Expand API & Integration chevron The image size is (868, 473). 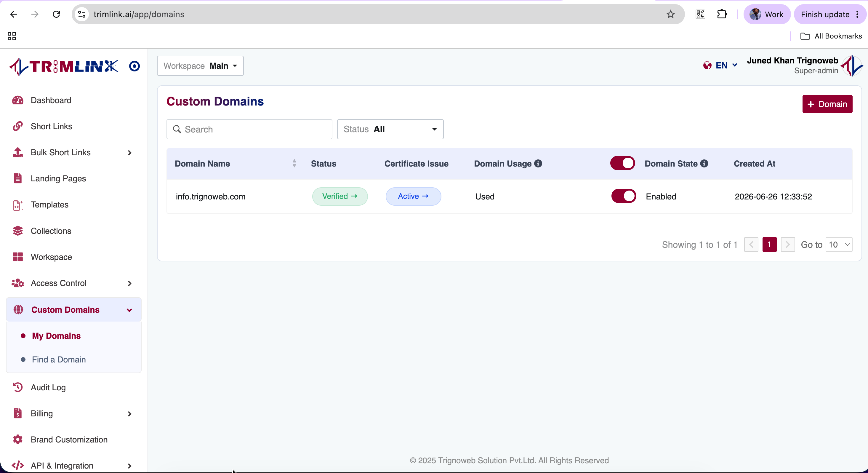click(130, 466)
